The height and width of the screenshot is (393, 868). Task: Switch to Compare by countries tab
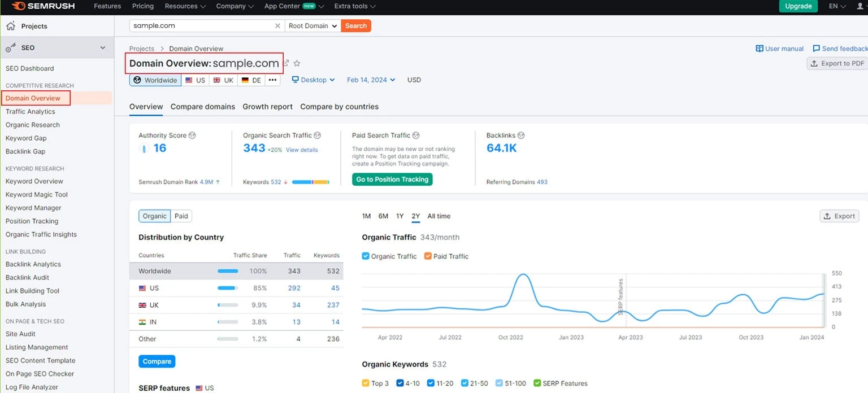tap(340, 107)
